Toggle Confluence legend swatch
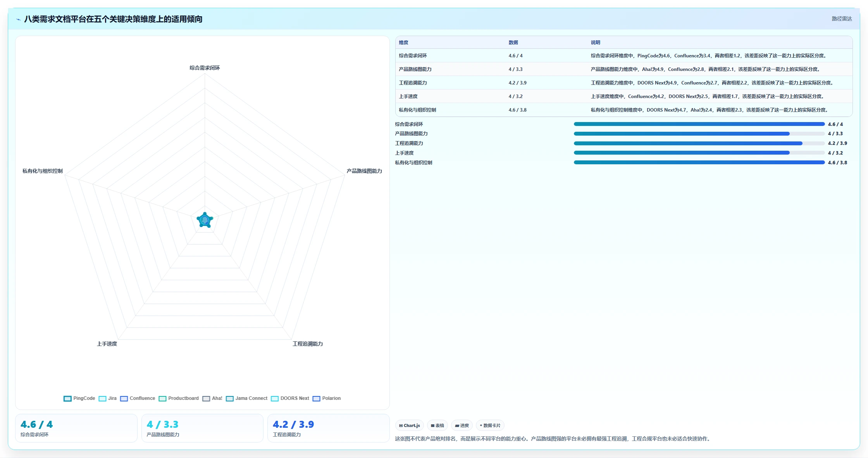The width and height of the screenshot is (868, 458). point(124,398)
